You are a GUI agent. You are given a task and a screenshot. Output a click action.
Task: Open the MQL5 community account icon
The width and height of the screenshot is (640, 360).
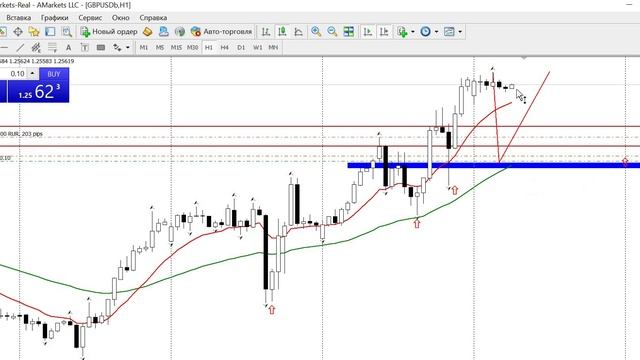[164, 32]
